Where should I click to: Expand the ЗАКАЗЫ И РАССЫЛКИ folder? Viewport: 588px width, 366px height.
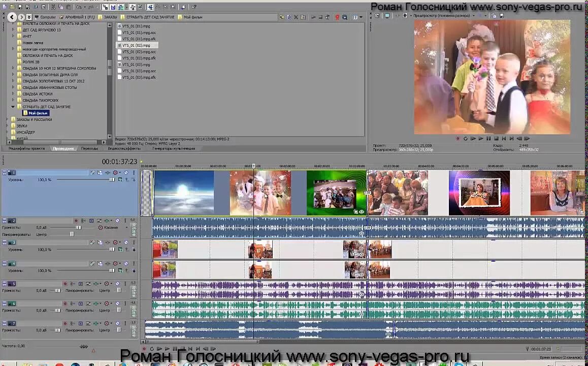(x=7, y=119)
